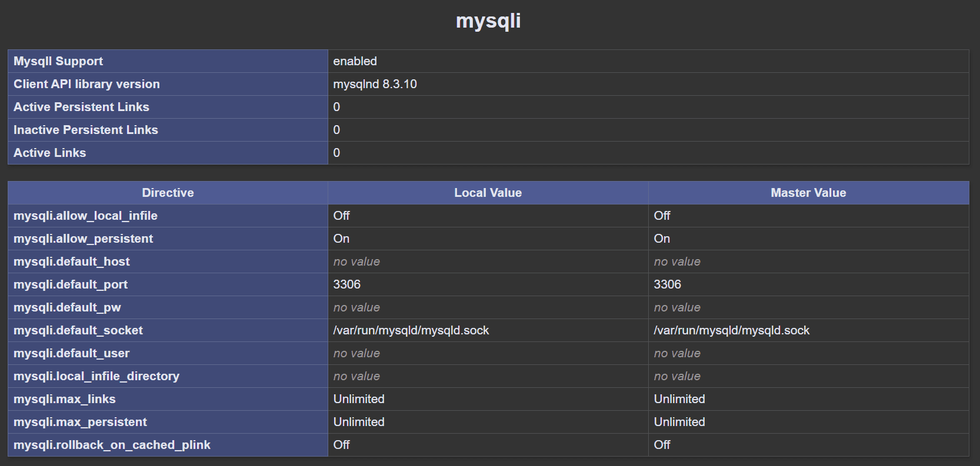The image size is (980, 466).
Task: Click the Master Value column header
Action: [x=809, y=193]
